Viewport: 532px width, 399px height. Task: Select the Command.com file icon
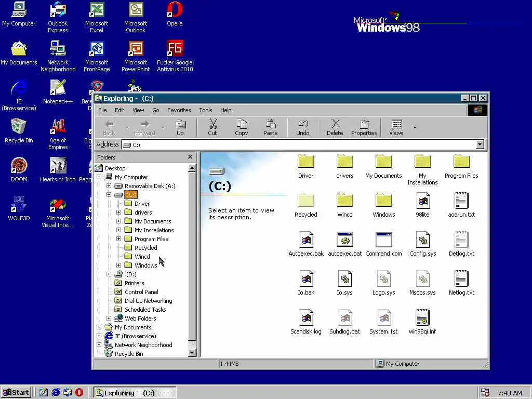[384, 244]
